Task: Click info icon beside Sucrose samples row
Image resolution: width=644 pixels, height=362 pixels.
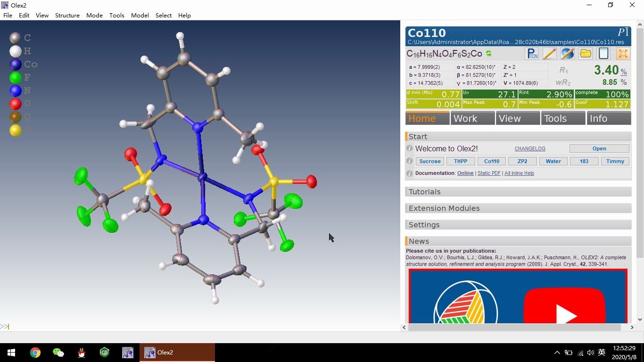Action: (409, 161)
